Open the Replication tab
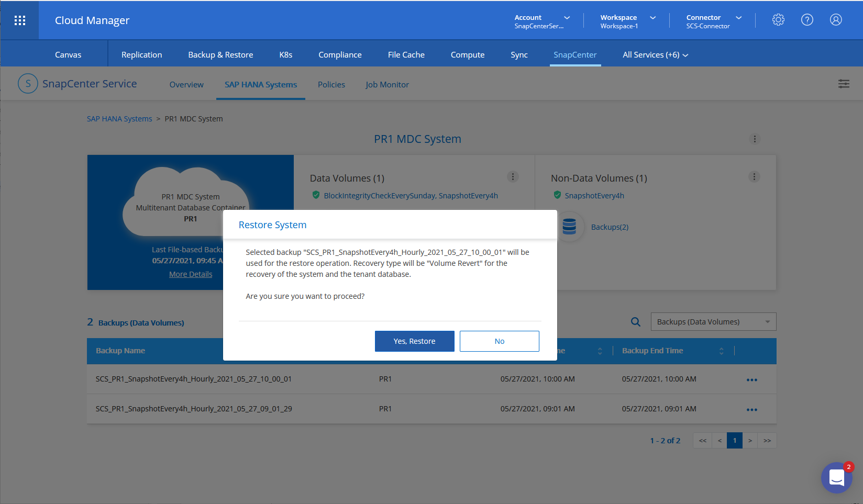The width and height of the screenshot is (863, 504). coord(142,55)
